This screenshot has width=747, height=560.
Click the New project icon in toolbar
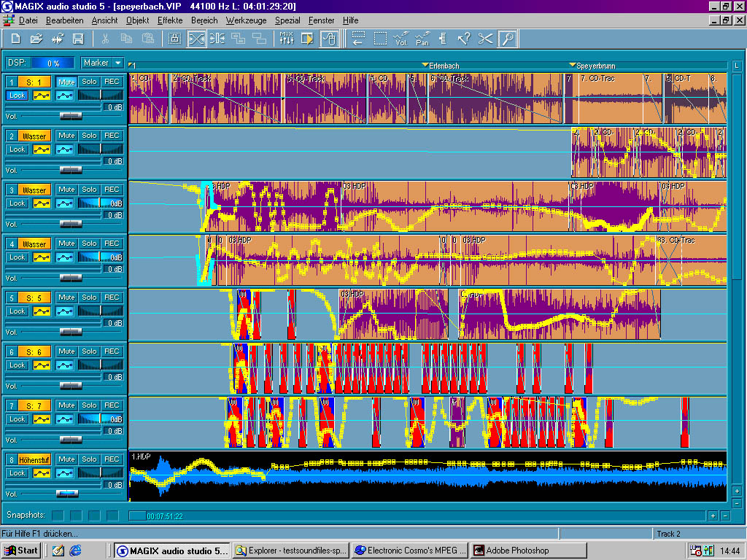click(x=16, y=39)
